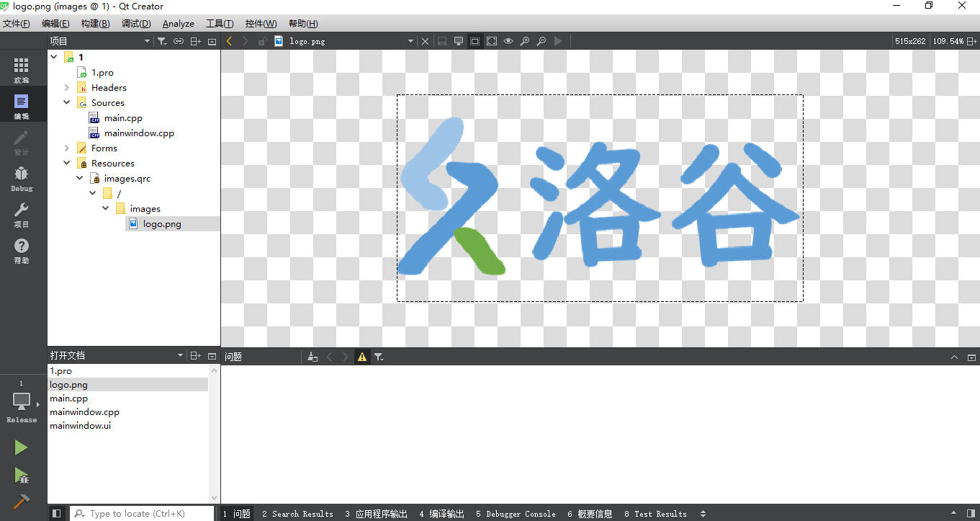Open 调试(D) menu
Viewport: 980px width, 521px height.
coord(136,24)
